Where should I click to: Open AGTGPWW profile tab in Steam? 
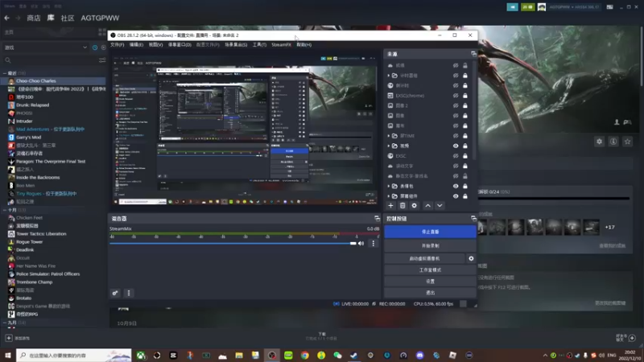point(100,18)
